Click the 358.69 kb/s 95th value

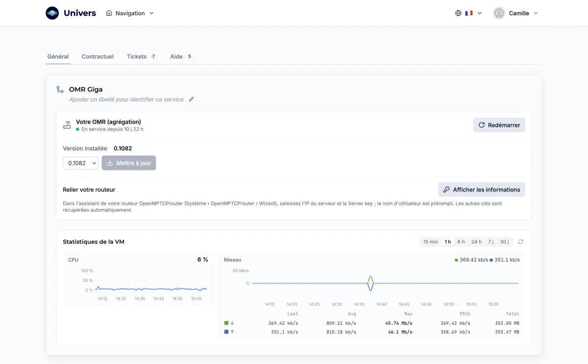455,332
